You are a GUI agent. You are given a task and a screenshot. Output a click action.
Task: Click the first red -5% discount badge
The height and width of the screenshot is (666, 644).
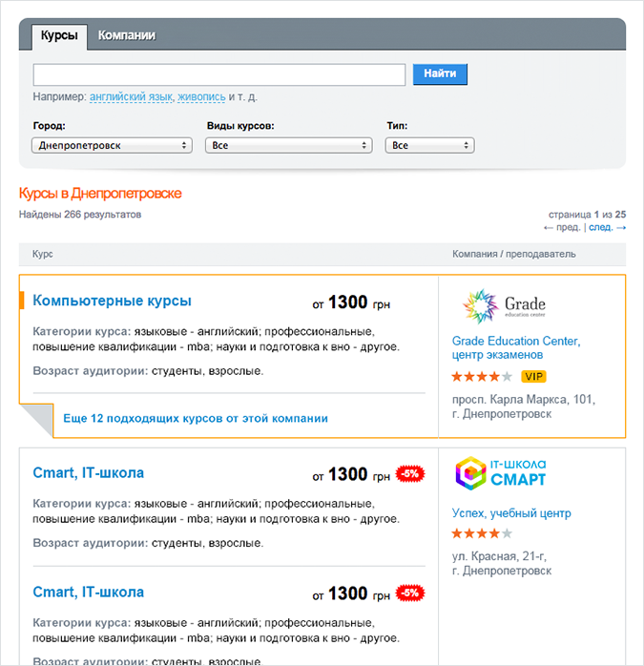pyautogui.click(x=410, y=473)
